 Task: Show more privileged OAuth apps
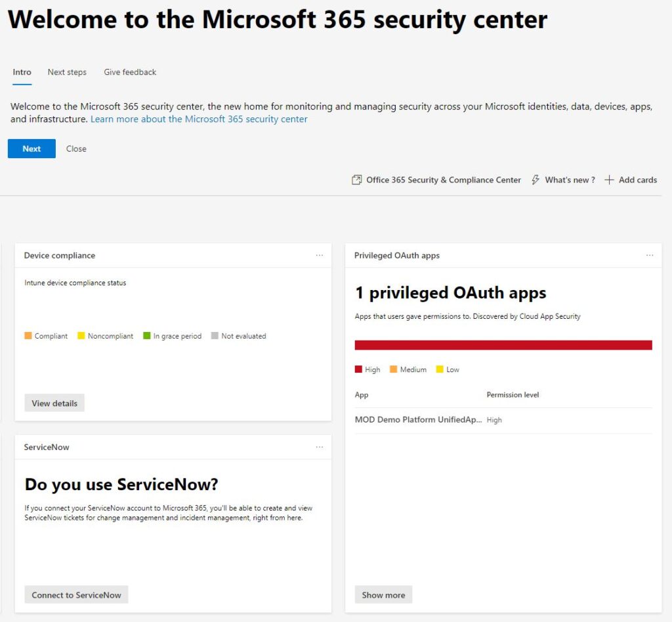point(383,594)
